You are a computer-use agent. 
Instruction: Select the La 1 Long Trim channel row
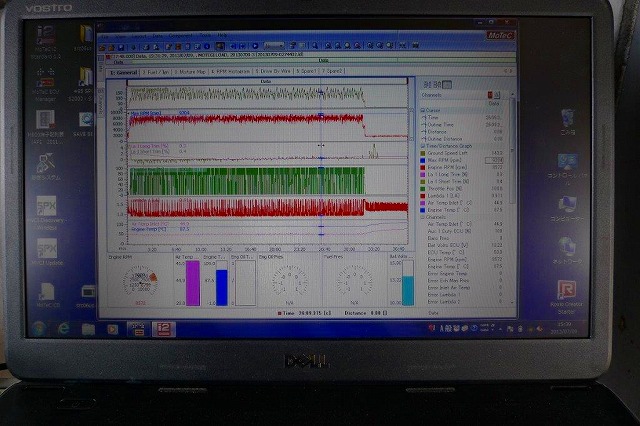click(x=464, y=174)
